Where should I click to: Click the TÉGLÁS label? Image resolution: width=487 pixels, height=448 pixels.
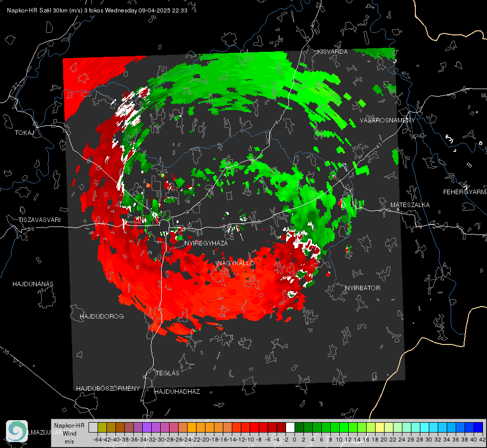168,373
